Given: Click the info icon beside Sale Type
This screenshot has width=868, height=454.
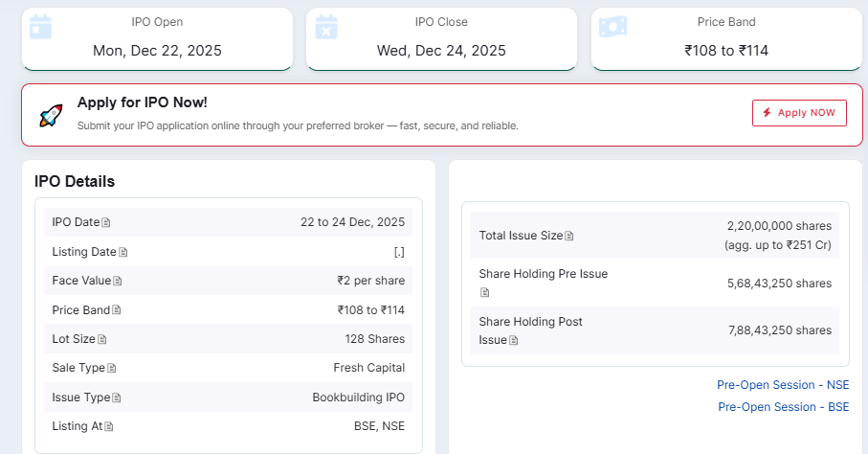Looking at the screenshot, I should tap(112, 368).
